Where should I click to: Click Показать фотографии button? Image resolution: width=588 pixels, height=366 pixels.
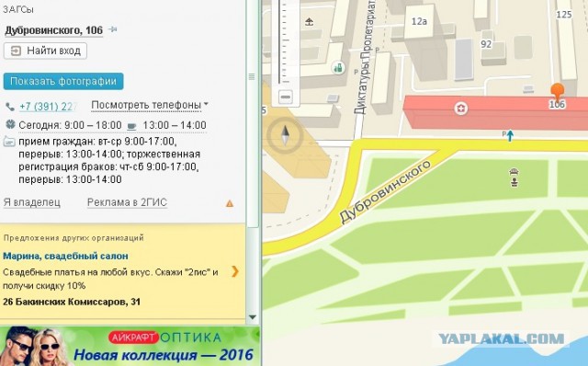click(63, 82)
